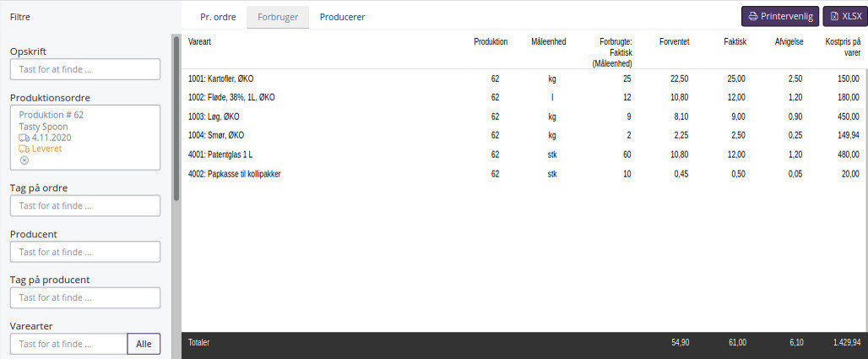The height and width of the screenshot is (359, 868).
Task: Open the 4002: Papkasse til kollipakker link
Action: click(235, 174)
